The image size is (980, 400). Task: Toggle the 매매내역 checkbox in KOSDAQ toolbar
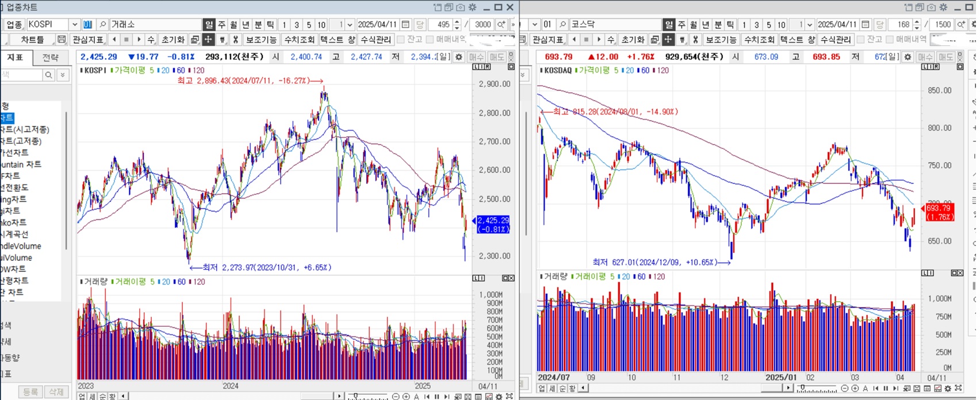click(890, 40)
